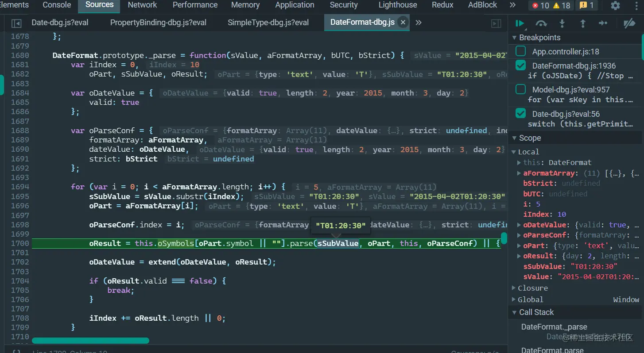The image size is (644, 353).
Task: Switch to PropertyBinding-dbg.js?eval file tab
Action: click(x=158, y=23)
